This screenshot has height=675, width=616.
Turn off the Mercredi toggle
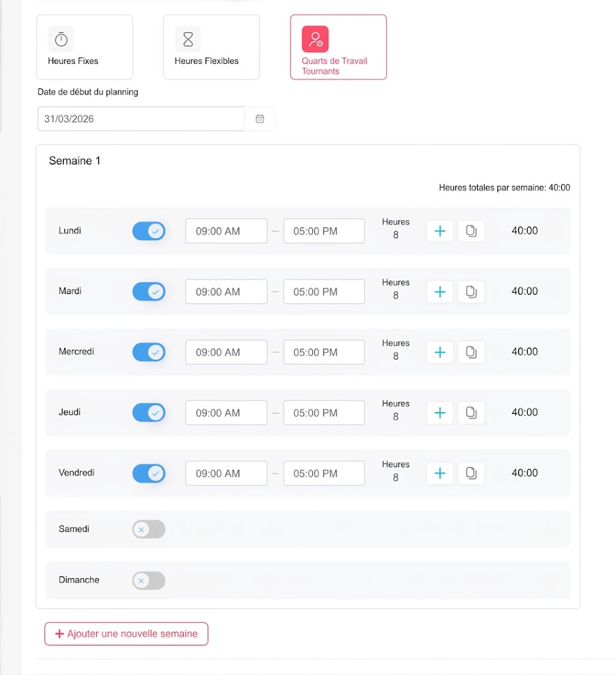tap(149, 352)
